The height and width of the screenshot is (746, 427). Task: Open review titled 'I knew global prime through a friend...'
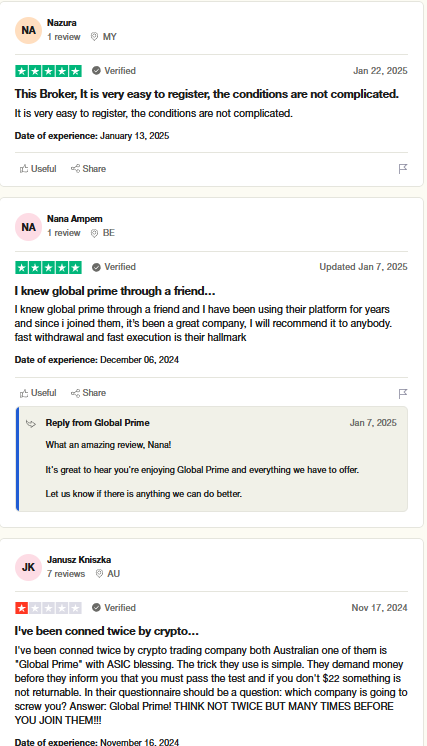pyautogui.click(x=115, y=291)
